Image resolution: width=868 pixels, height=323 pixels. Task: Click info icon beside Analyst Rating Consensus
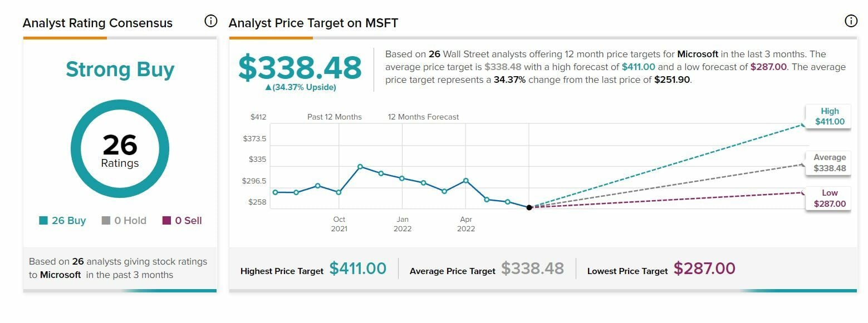(210, 22)
